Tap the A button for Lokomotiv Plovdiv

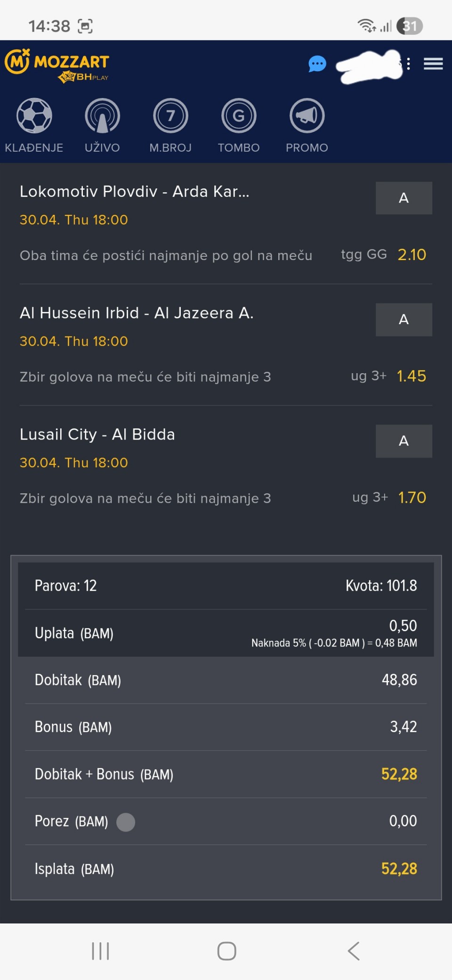[x=404, y=198]
